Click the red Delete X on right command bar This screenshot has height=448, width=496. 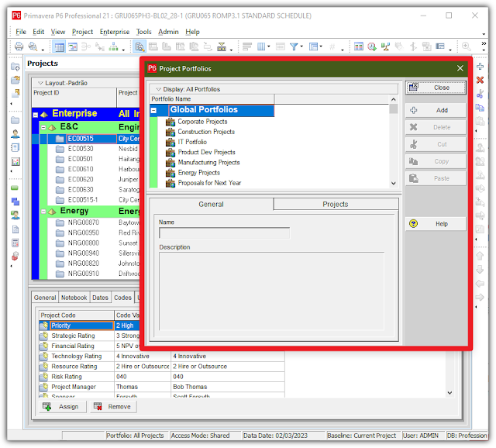[x=480, y=80]
